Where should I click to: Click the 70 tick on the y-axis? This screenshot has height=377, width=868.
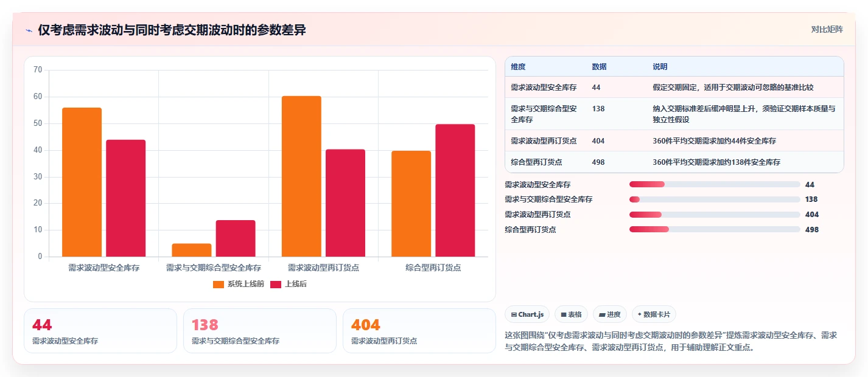(38, 70)
